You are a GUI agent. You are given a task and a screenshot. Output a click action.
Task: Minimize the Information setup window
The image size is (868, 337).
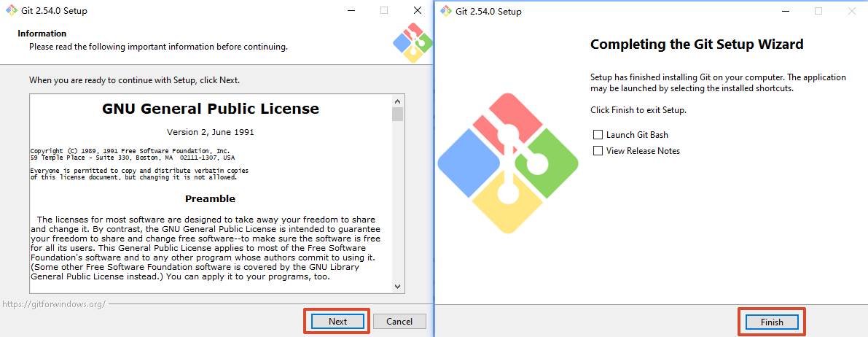(351, 10)
